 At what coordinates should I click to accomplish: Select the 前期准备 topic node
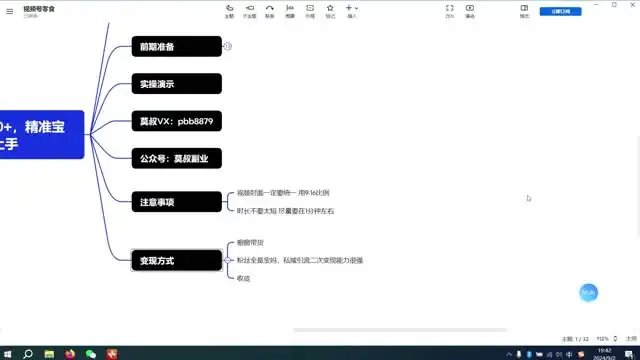(177, 46)
